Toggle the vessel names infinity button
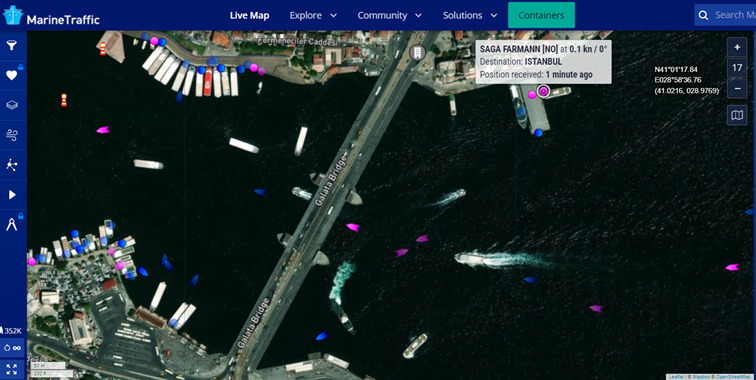Screen dimensions: 756x380 pos(12,348)
